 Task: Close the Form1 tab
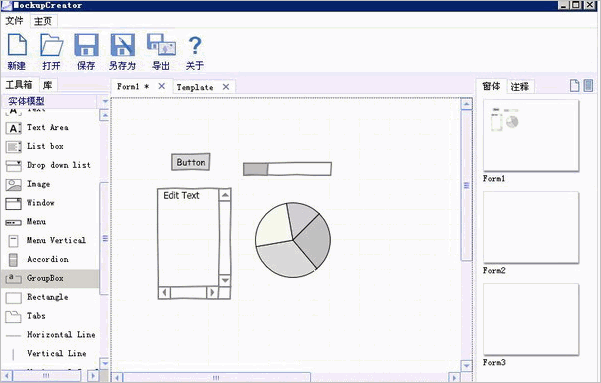point(162,86)
